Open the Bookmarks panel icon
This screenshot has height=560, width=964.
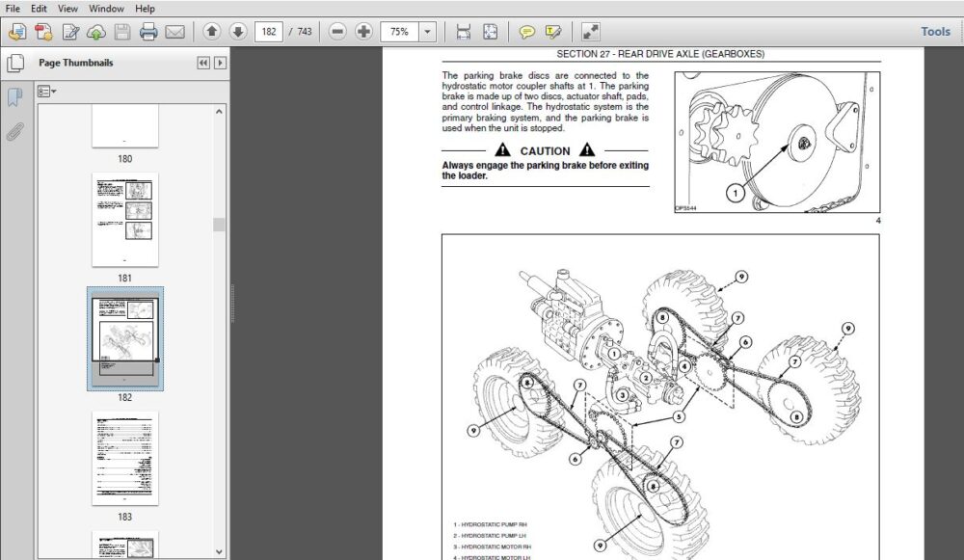pos(14,96)
